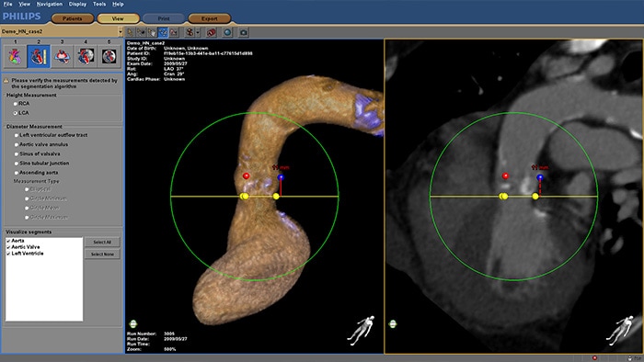644x362 pixels.
Task: Click the Select All button
Action: pos(102,242)
